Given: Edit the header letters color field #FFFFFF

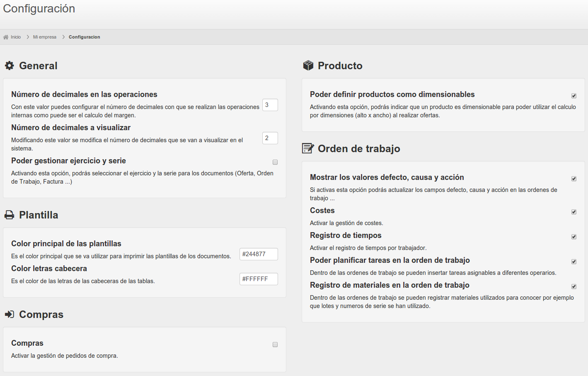Looking at the screenshot, I should [259, 279].
